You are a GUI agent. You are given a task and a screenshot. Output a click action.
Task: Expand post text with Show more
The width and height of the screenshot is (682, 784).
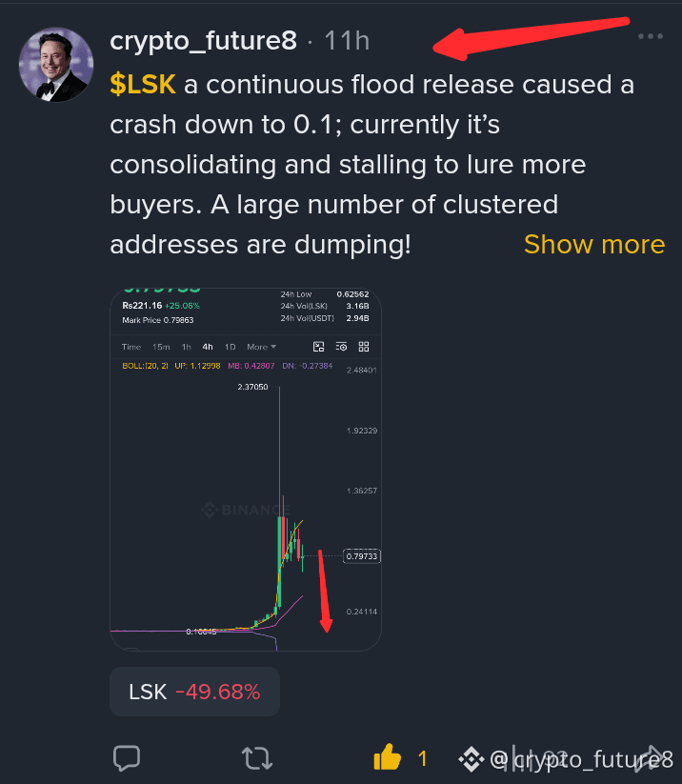[594, 245]
